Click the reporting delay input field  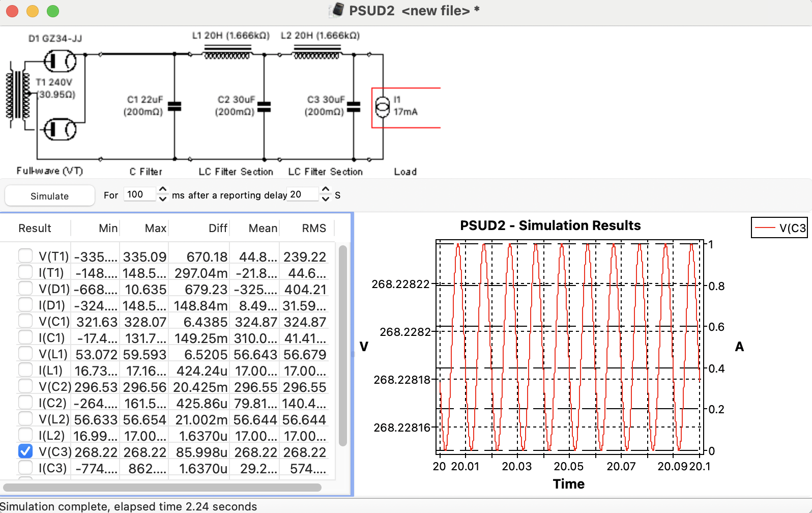303,194
